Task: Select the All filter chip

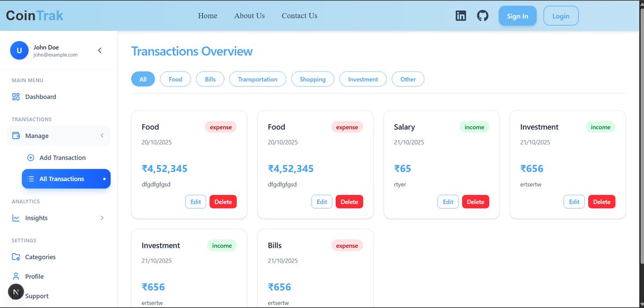Action: click(x=143, y=80)
